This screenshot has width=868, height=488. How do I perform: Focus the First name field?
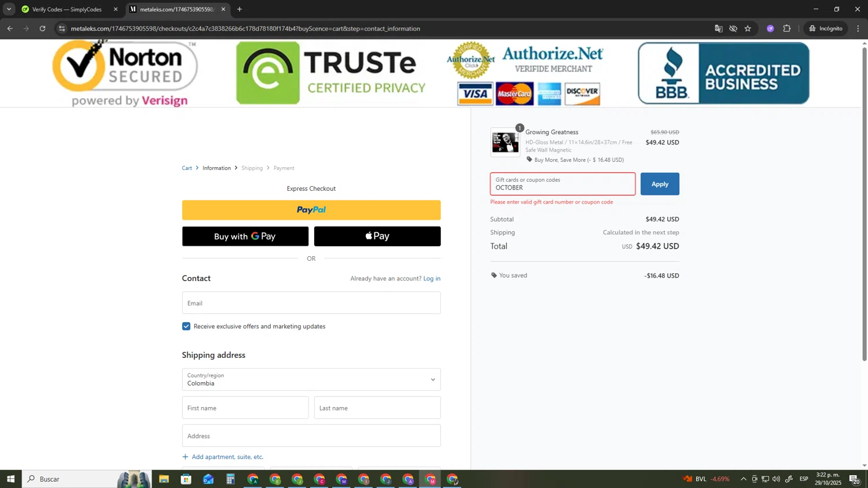click(x=245, y=408)
